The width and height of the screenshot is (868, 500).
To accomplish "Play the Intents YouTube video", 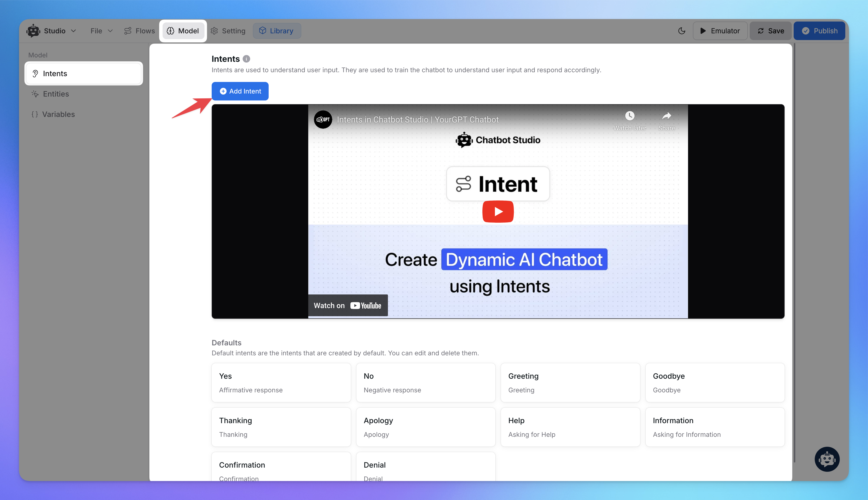I will point(498,212).
